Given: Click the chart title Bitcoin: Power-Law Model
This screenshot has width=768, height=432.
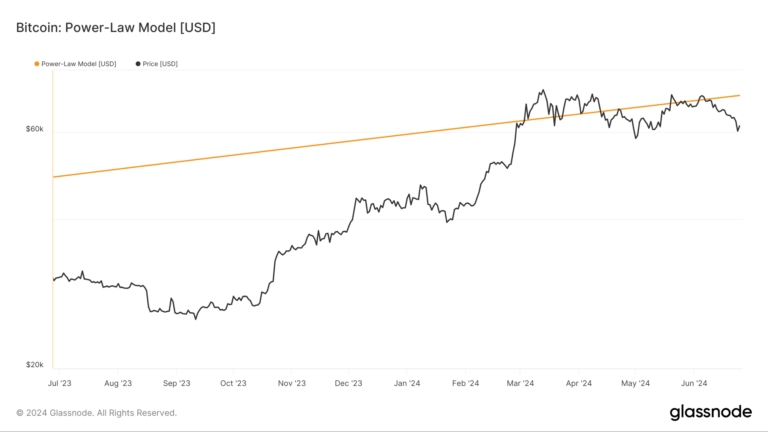Looking at the screenshot, I should tap(116, 27).
